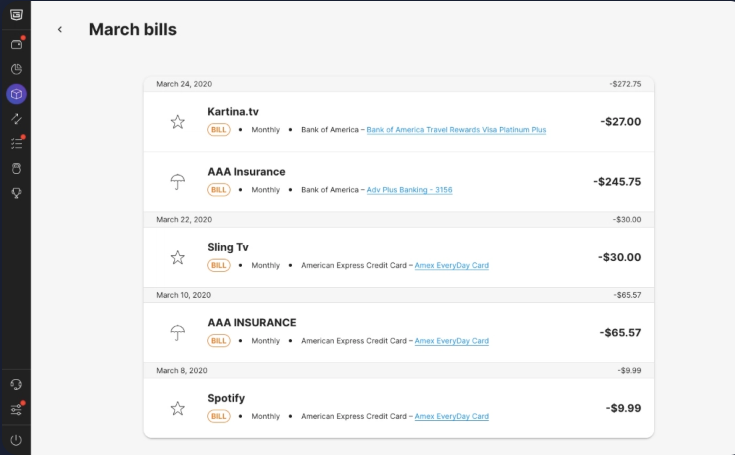Select the AAA Insurance bill title
This screenshot has width=735, height=455.
pyautogui.click(x=247, y=172)
